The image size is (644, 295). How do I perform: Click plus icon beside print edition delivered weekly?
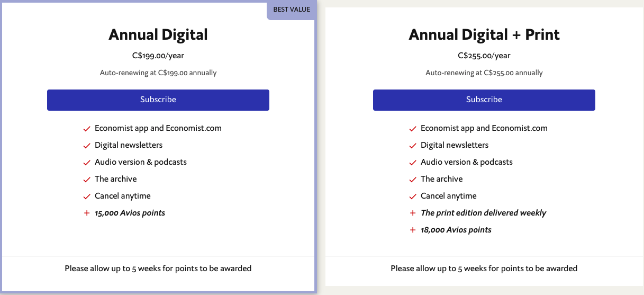413,213
